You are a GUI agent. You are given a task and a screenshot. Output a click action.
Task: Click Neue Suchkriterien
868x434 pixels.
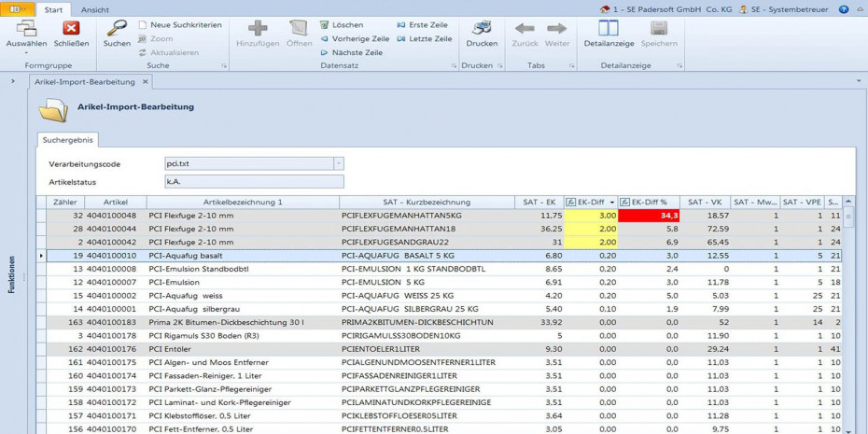pos(180,25)
